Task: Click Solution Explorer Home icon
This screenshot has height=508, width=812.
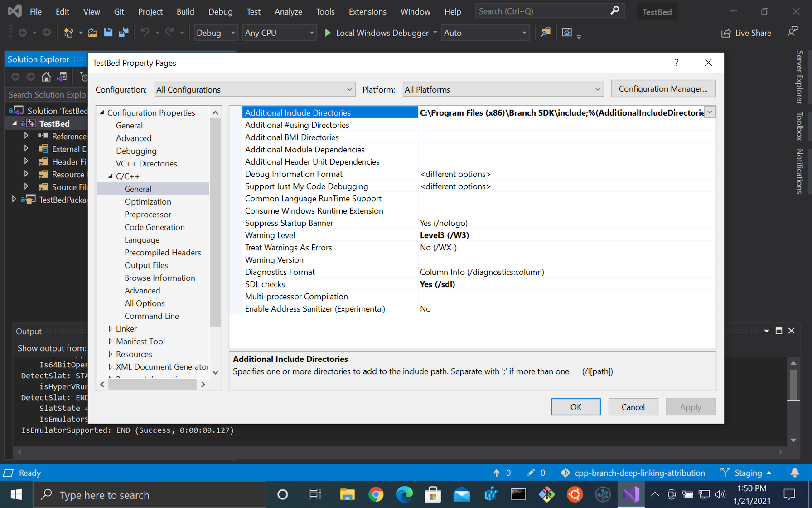Action: [x=46, y=77]
